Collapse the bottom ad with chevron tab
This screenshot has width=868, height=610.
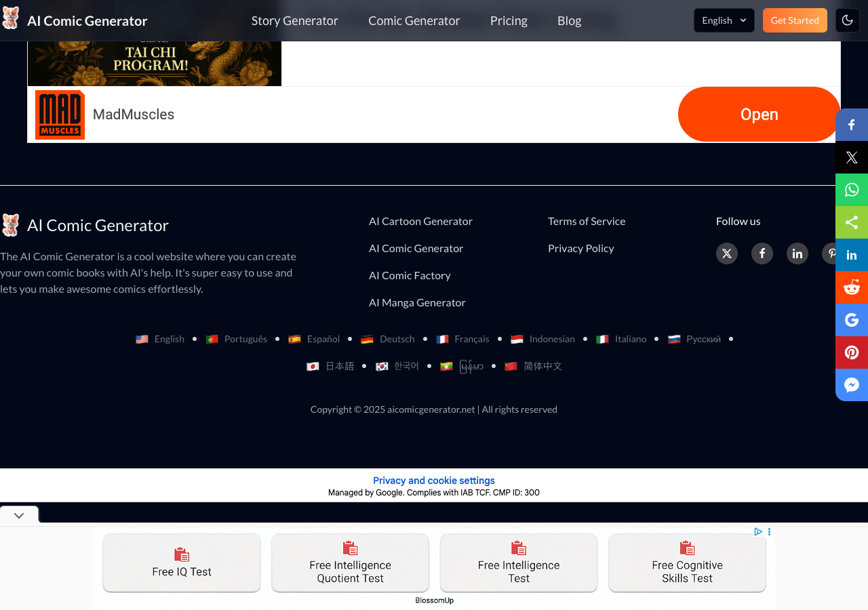point(19,516)
